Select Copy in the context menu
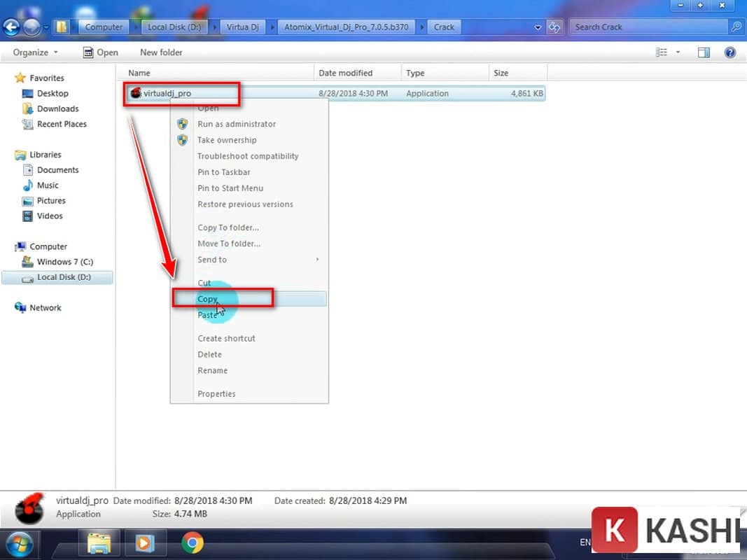 tap(208, 299)
